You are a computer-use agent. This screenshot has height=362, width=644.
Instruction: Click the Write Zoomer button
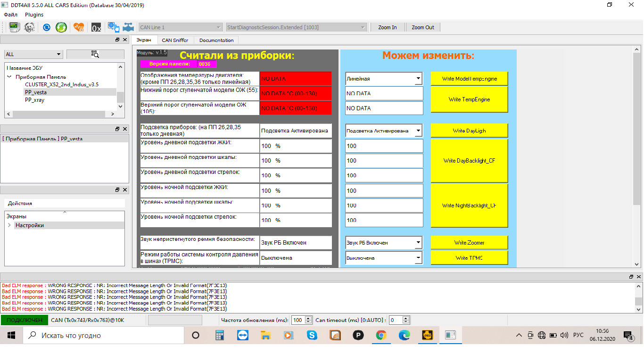point(469,243)
